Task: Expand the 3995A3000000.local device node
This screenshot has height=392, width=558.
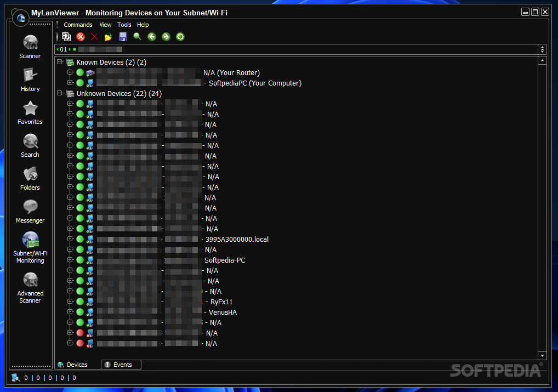Action: (70, 239)
